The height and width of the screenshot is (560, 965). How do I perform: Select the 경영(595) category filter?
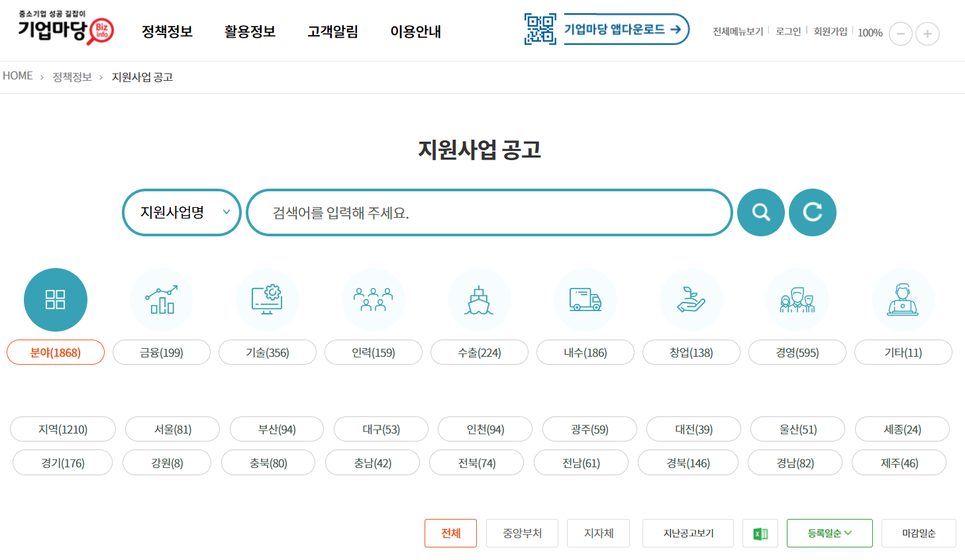797,352
